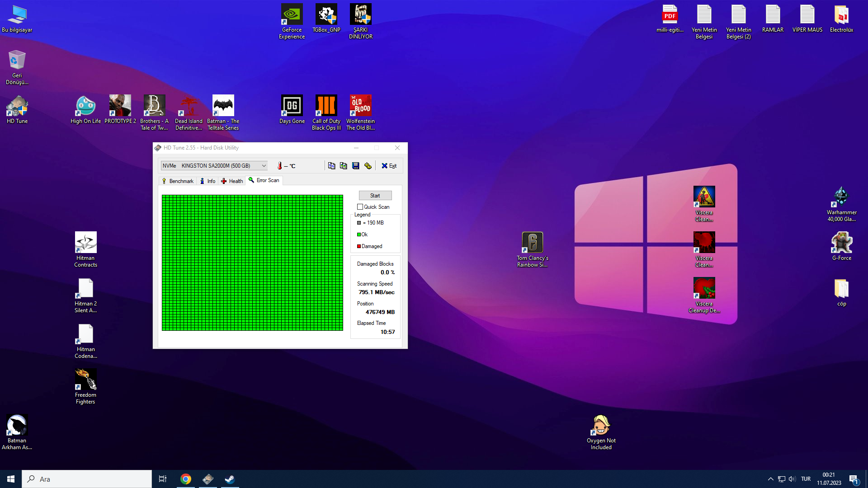Click the Ara search box on taskbar

87,479
